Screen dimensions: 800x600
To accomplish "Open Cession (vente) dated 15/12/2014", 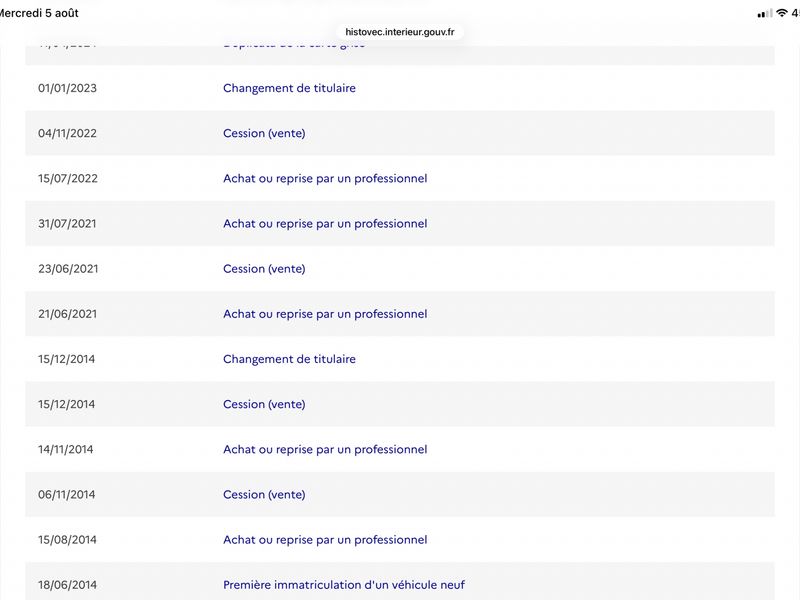I will coord(264,404).
